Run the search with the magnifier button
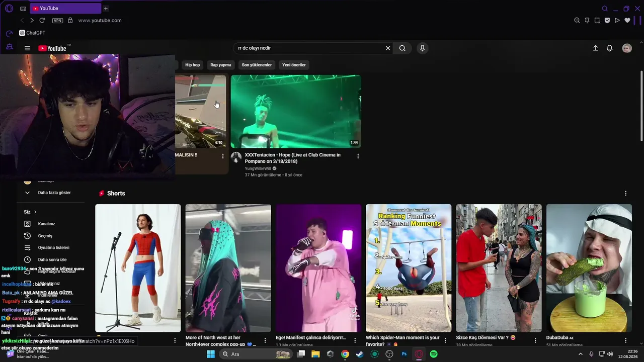The height and width of the screenshot is (362, 644). pyautogui.click(x=403, y=48)
